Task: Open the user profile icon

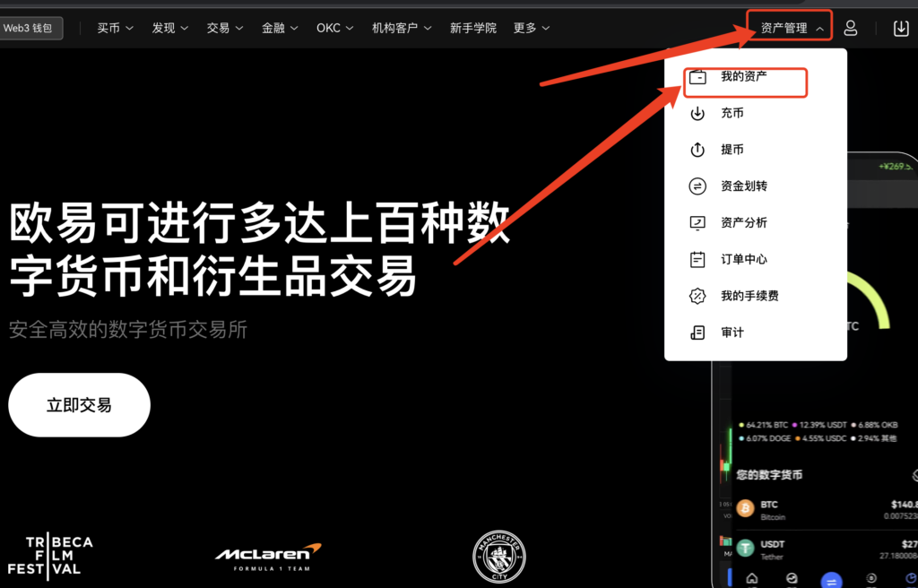Action: pyautogui.click(x=850, y=28)
